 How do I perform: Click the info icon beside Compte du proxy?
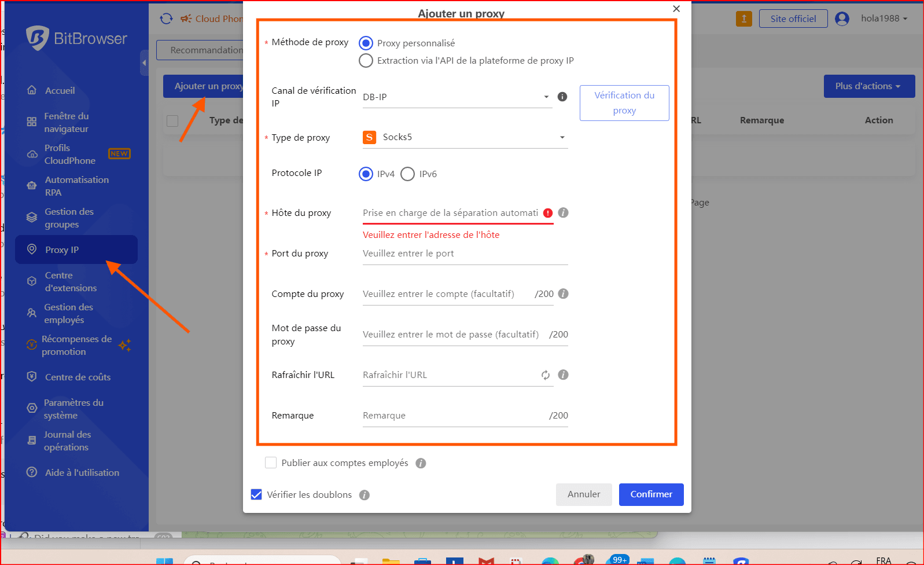[x=563, y=293]
